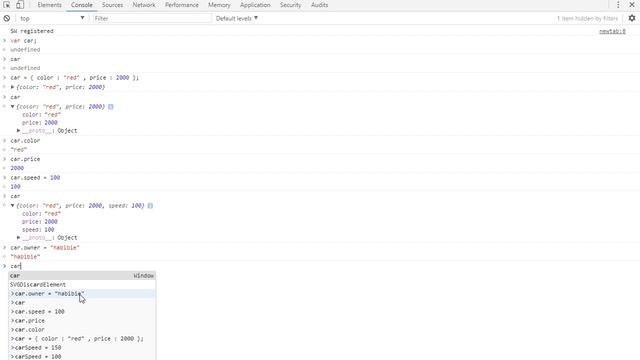Click the car.color console entry
The height and width of the screenshot is (360, 640).
[25, 140]
